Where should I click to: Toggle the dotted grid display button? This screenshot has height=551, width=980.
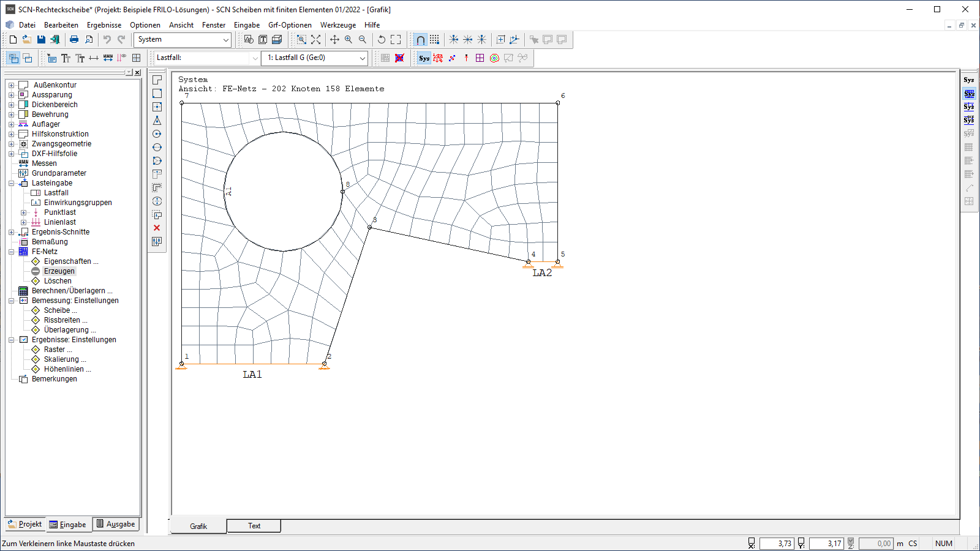click(x=434, y=39)
